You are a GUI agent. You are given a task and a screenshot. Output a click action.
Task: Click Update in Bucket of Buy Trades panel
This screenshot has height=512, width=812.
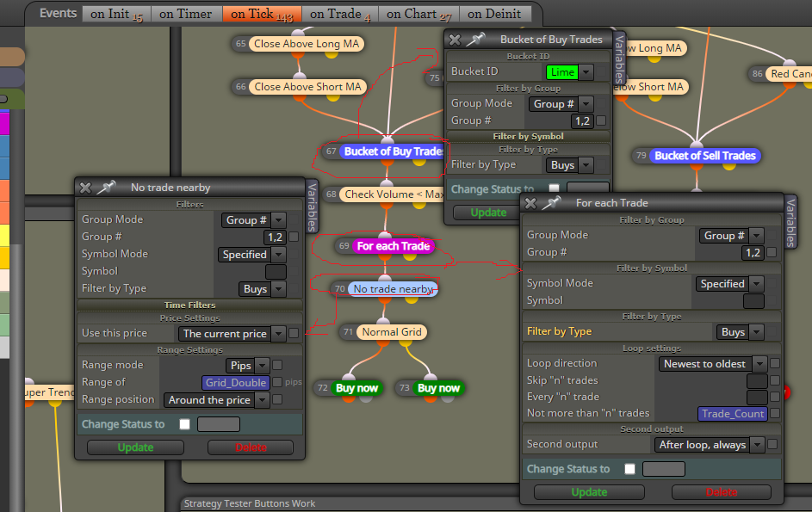point(488,213)
